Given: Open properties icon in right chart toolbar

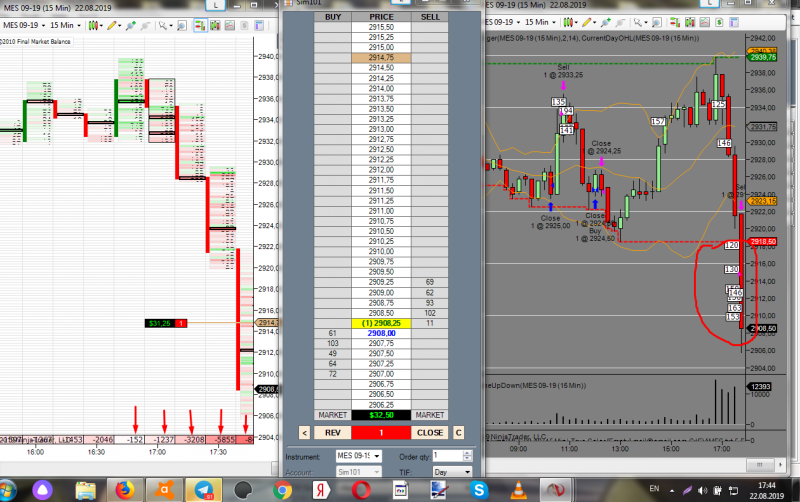Looking at the screenshot, I should (x=734, y=22).
